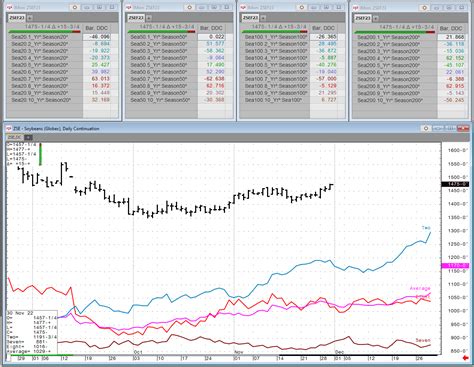This screenshot has width=474, height=367.
Task: Open settings gear in Sea50 monitor window
Action: [x=190, y=7]
